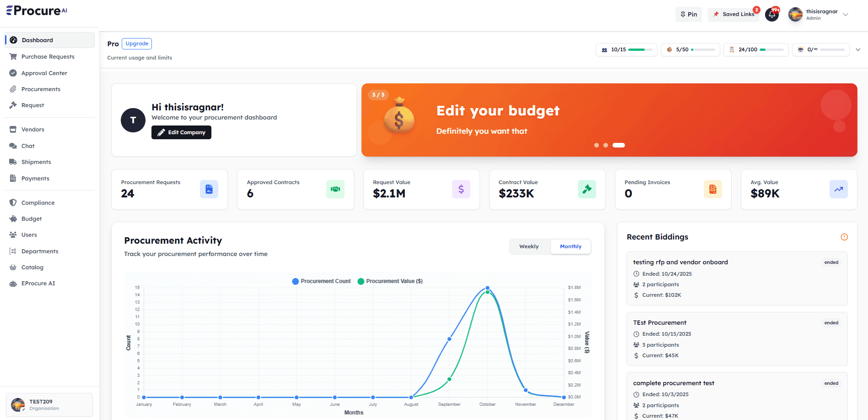Click the third carousel indicator dot on banner
868x420 pixels.
619,145
